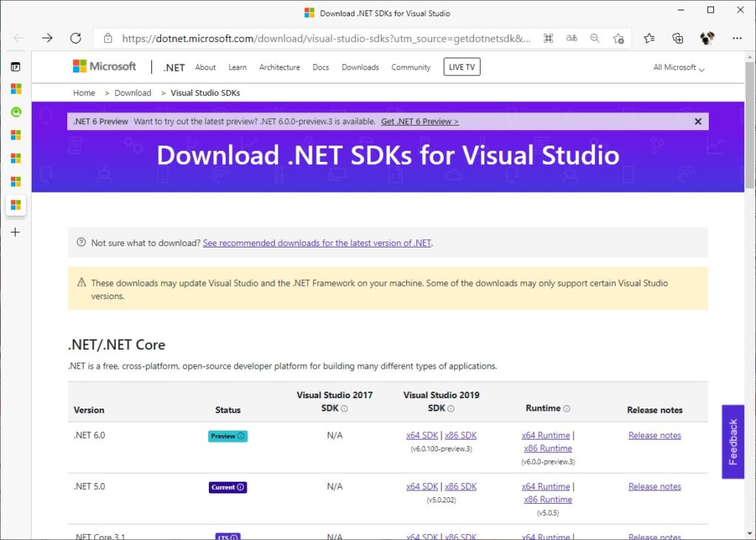756x540 pixels.
Task: Download x86 SDK for .NET 6.0
Action: coord(461,435)
